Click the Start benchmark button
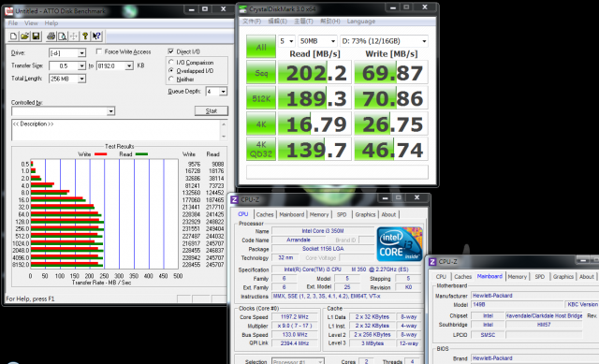 coord(212,110)
